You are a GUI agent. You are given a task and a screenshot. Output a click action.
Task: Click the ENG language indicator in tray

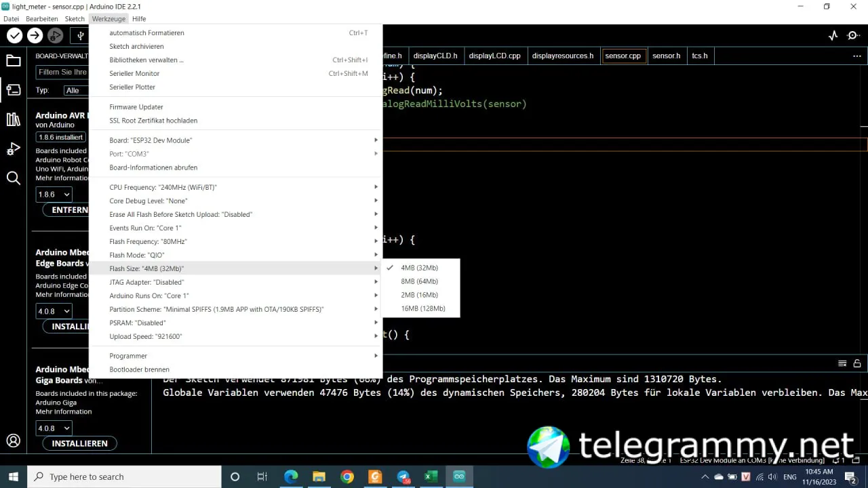[x=789, y=476]
